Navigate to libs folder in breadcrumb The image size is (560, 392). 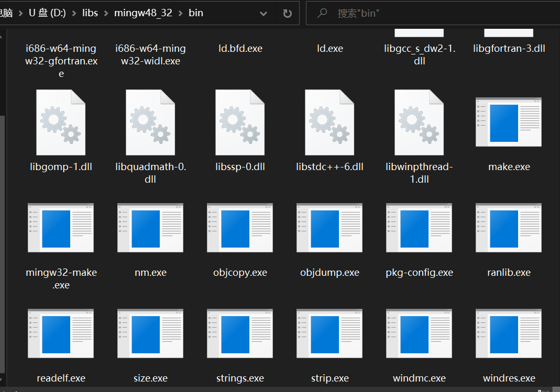coord(90,14)
